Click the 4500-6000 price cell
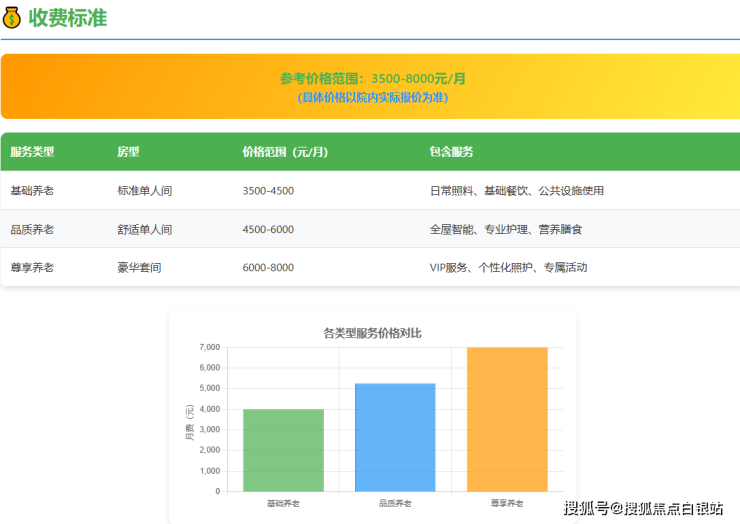 click(268, 229)
